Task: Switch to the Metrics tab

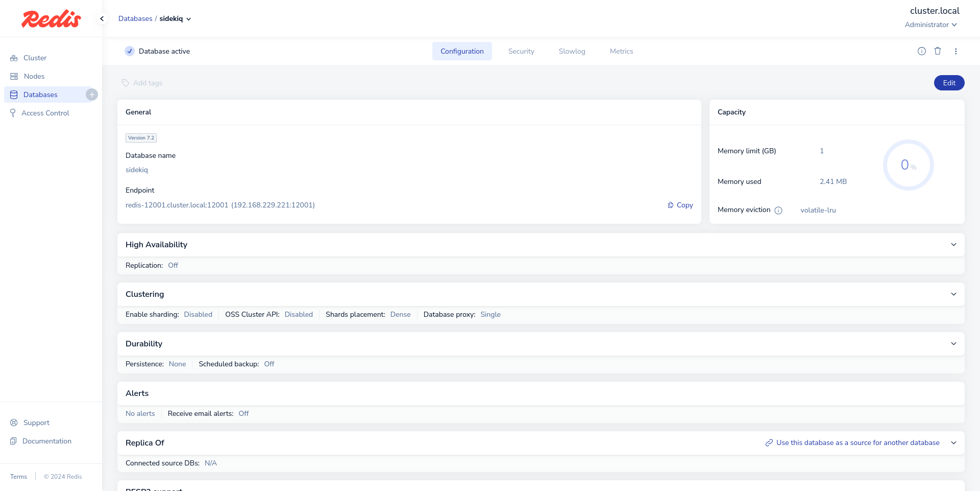Action: click(621, 51)
